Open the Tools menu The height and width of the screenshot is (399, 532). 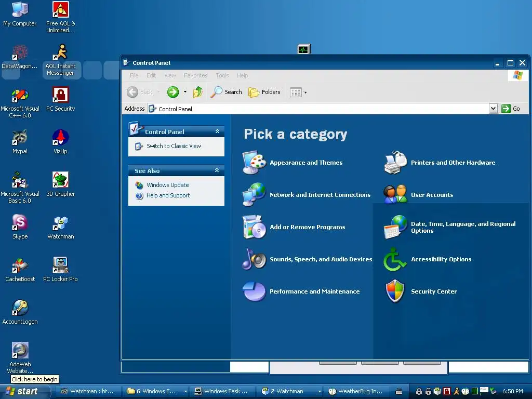[222, 75]
